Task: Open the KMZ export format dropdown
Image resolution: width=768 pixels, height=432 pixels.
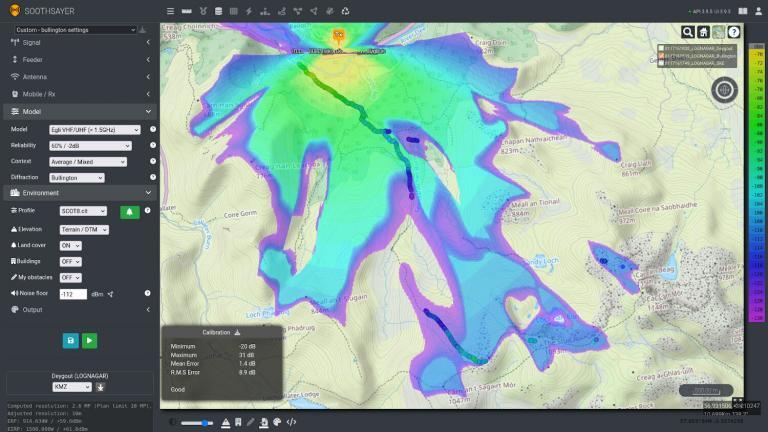Action: click(x=72, y=387)
